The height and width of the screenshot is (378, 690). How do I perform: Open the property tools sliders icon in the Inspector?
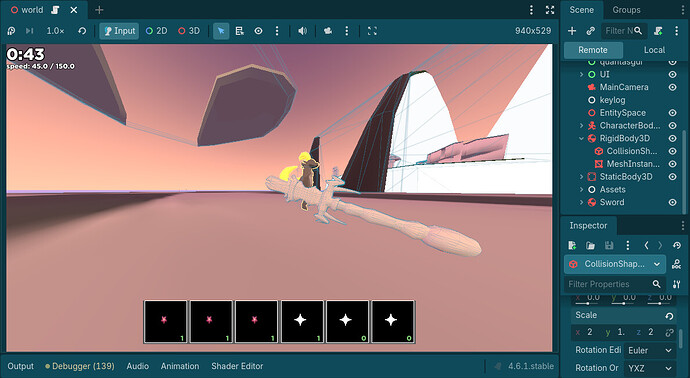click(x=677, y=284)
